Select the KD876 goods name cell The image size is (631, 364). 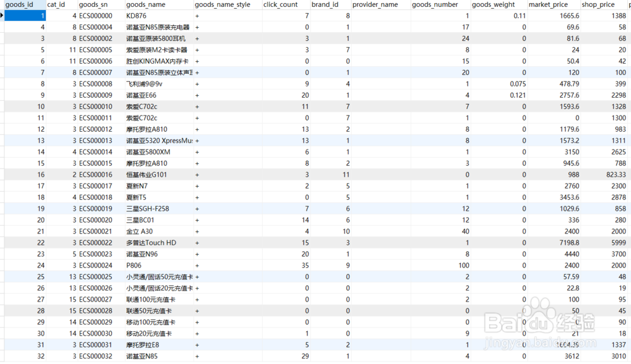tap(159, 16)
